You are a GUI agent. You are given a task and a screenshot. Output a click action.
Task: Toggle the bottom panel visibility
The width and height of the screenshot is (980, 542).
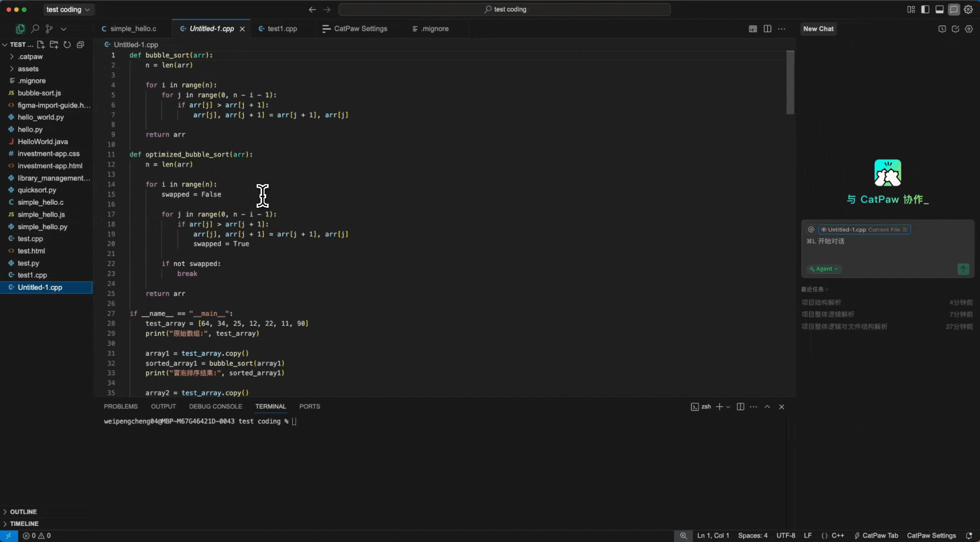939,10
